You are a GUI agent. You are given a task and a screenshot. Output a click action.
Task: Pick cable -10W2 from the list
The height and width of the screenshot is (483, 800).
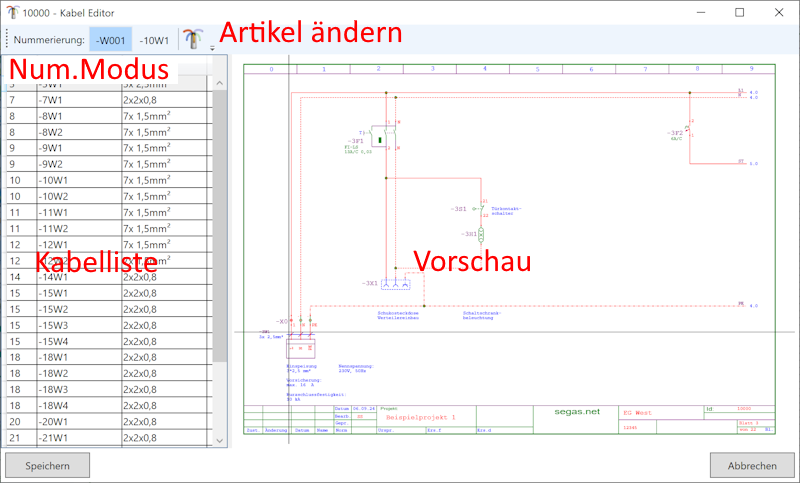[x=60, y=197]
